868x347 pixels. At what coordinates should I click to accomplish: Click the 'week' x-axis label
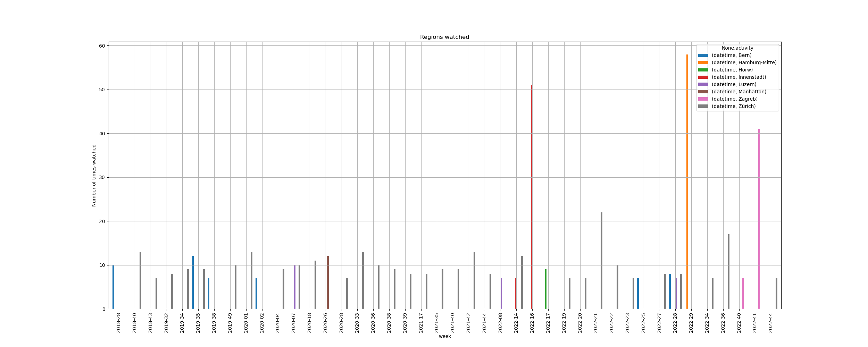(x=445, y=336)
